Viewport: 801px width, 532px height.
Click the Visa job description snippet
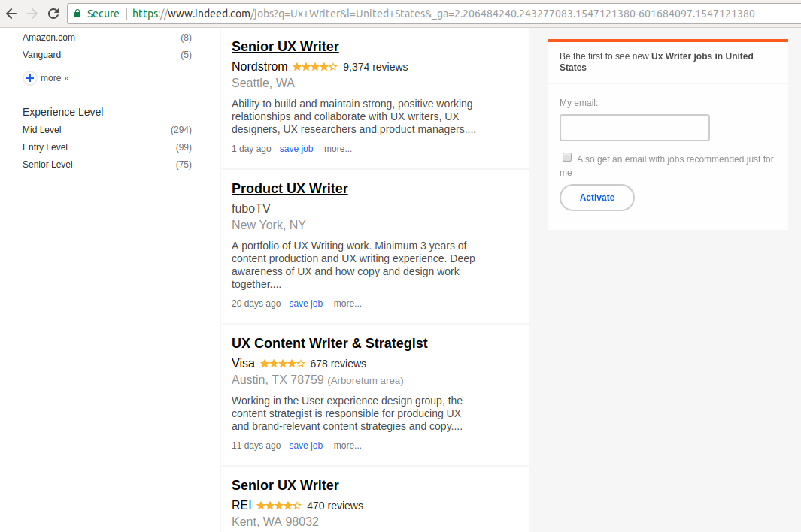347,413
